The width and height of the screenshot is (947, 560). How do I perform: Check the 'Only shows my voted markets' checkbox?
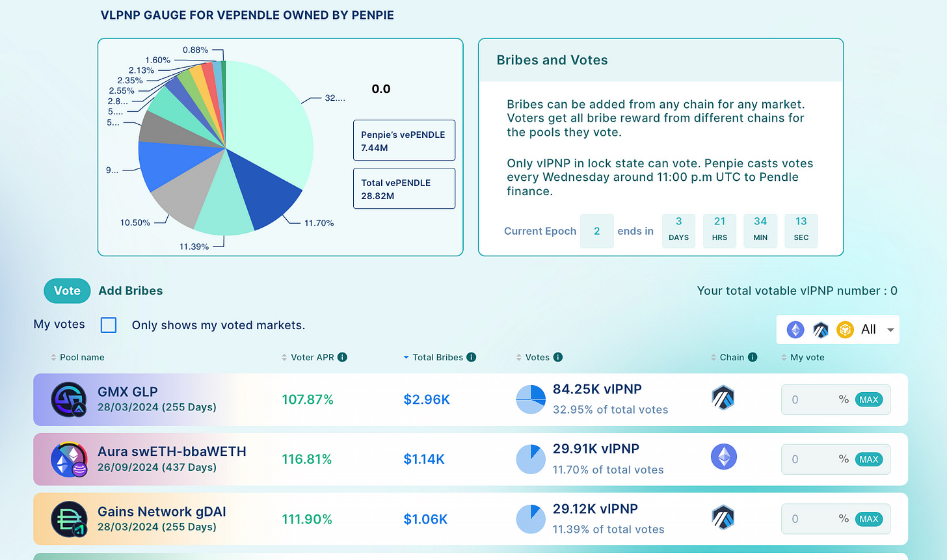coord(109,325)
